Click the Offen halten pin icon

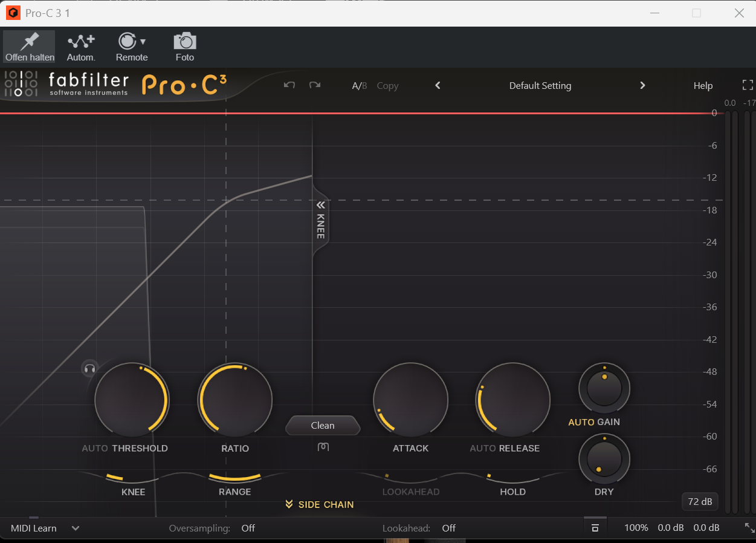(x=30, y=41)
